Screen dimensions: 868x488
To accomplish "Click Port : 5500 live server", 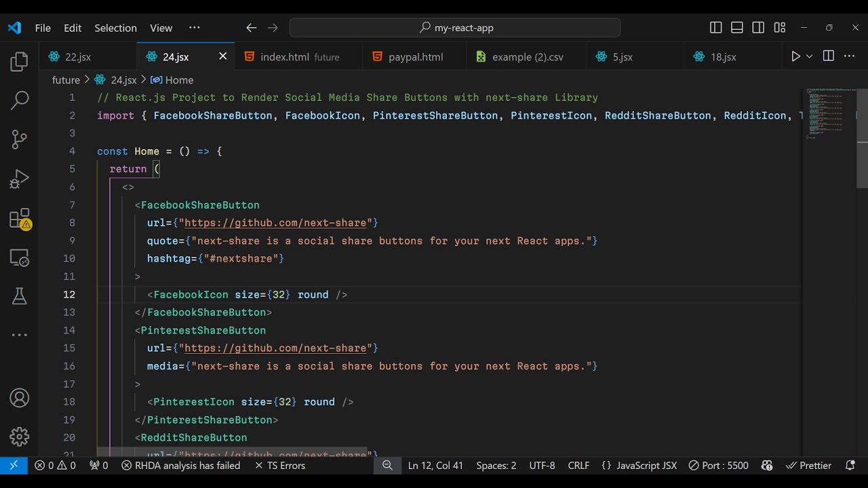I will 718,466.
